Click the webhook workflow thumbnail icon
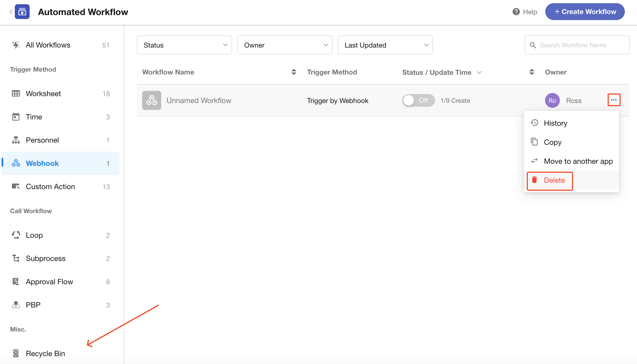This screenshot has height=364, width=637. (151, 100)
